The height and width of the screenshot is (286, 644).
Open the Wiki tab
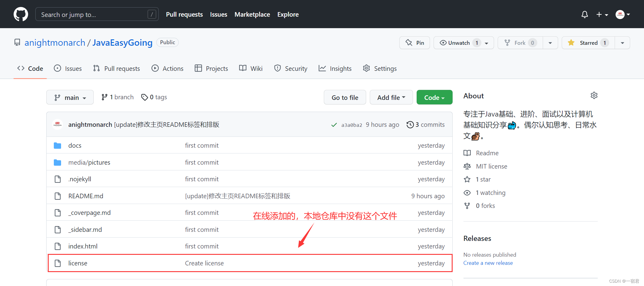[251, 68]
